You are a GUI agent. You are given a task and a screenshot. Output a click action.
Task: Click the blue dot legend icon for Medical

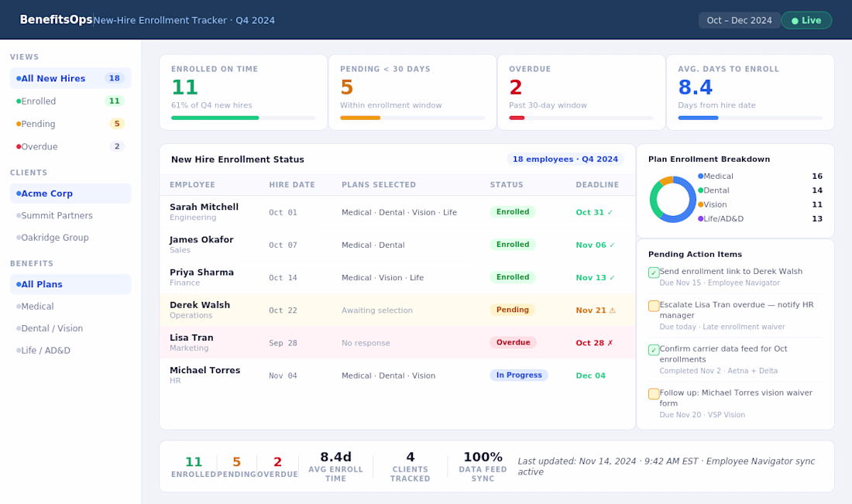[700, 176]
